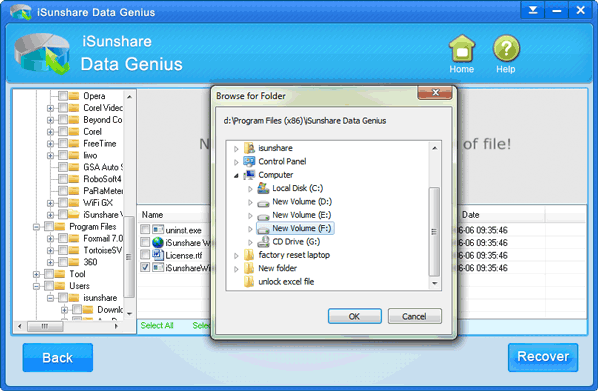Select the Beyond Co folder in left tree
Screen dimensions: 598x391
pyautogui.click(x=103, y=120)
